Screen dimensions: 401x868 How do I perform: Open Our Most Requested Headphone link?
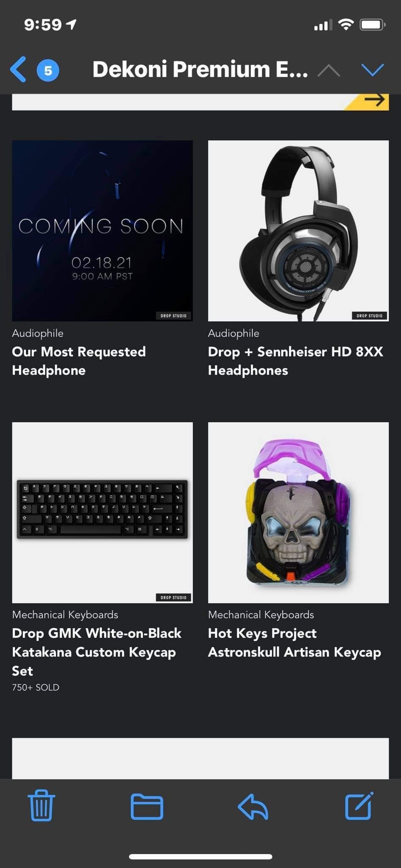pyautogui.click(x=79, y=361)
